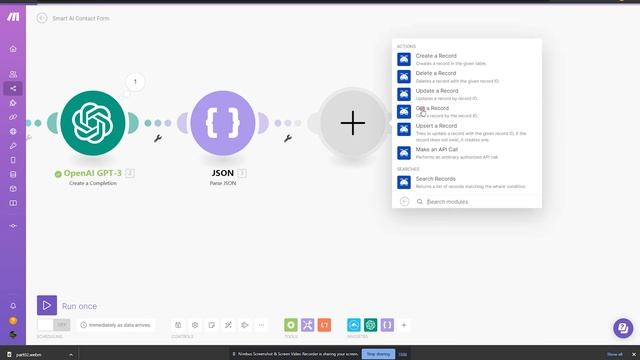Click the Explain flow icon in controls
Screen dimensions: 640x360
pos(244,325)
